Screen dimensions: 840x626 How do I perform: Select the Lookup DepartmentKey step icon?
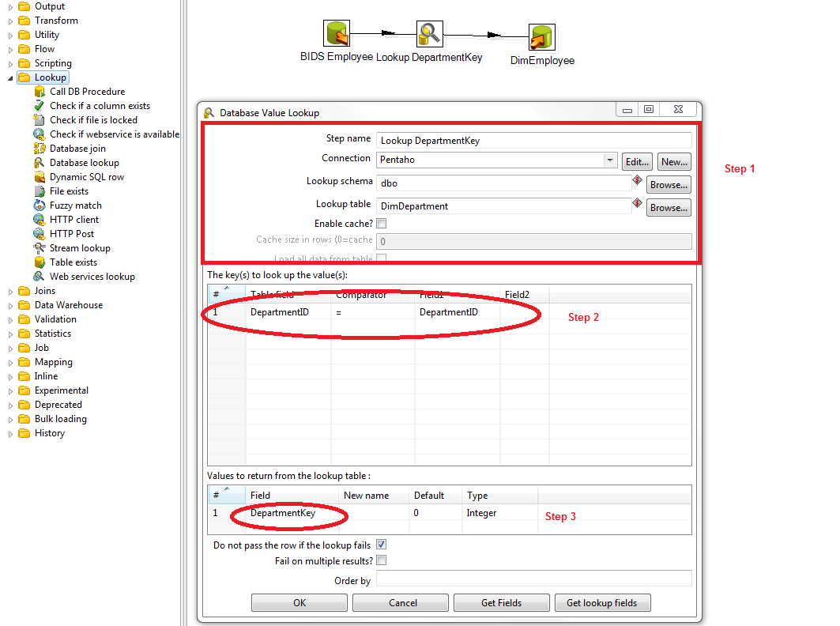[x=429, y=32]
